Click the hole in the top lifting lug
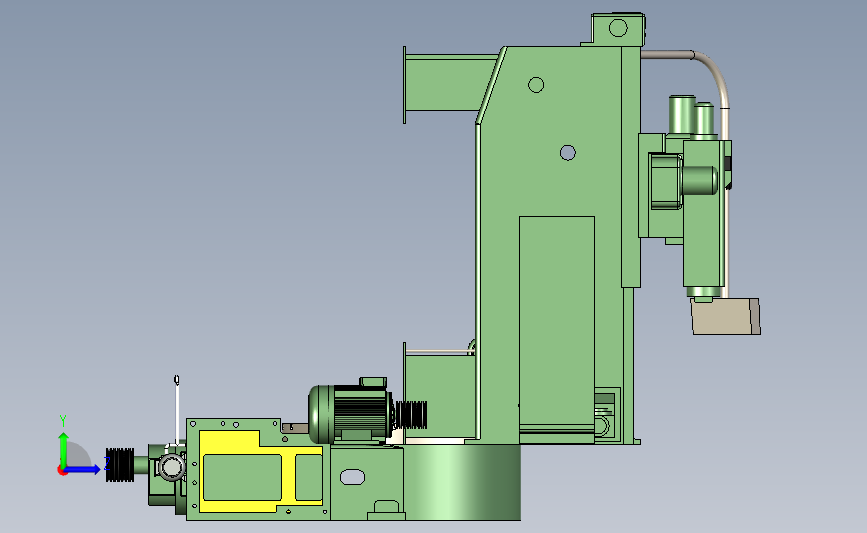Image resolution: width=867 pixels, height=533 pixels. (x=618, y=28)
